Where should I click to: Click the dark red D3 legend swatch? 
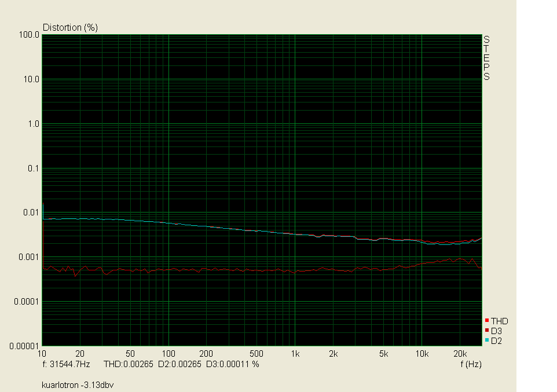coord(487,331)
